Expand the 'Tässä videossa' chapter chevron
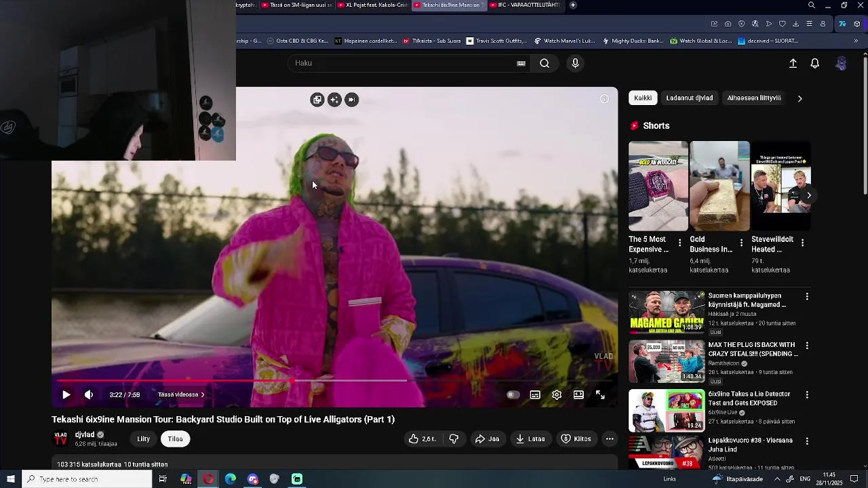This screenshot has height=488, width=868. tap(202, 394)
